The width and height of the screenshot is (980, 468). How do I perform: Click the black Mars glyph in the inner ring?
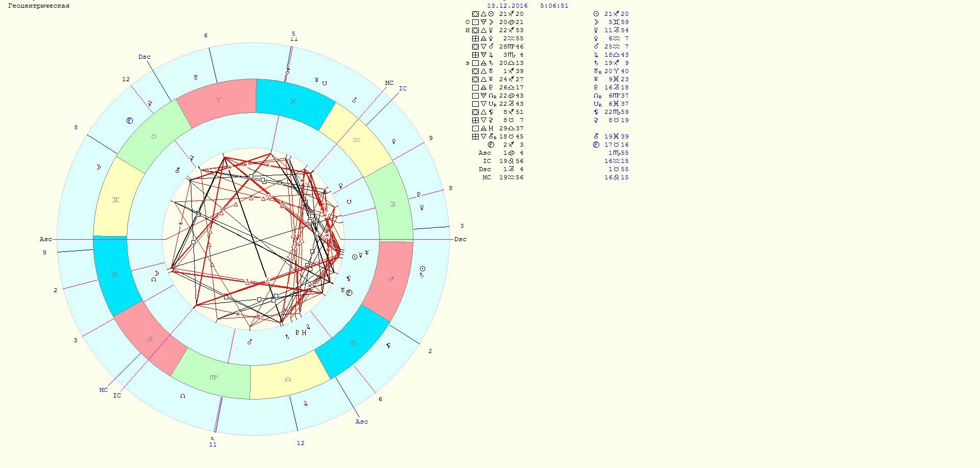(250, 342)
